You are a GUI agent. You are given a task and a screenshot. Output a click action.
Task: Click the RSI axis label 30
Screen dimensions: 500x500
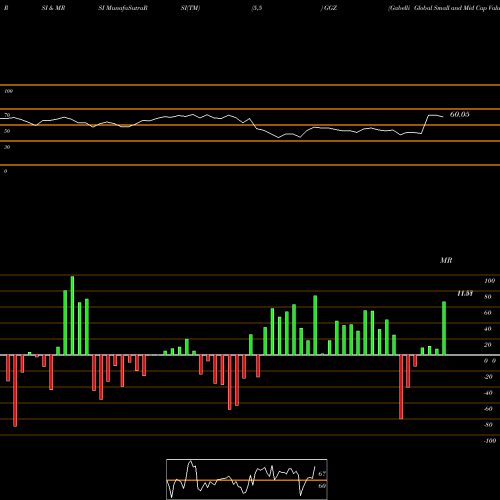pos(7,147)
